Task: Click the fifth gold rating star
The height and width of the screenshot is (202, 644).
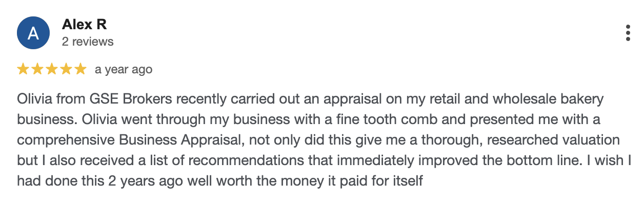Action: click(x=80, y=69)
